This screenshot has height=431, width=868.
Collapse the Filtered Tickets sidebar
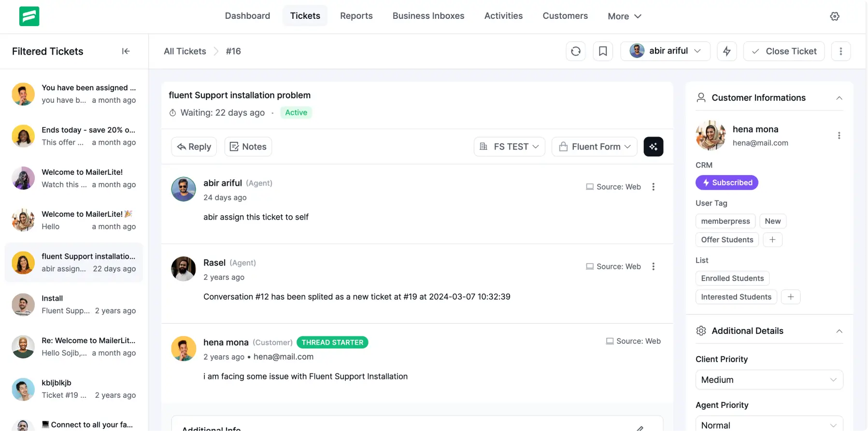(x=126, y=51)
